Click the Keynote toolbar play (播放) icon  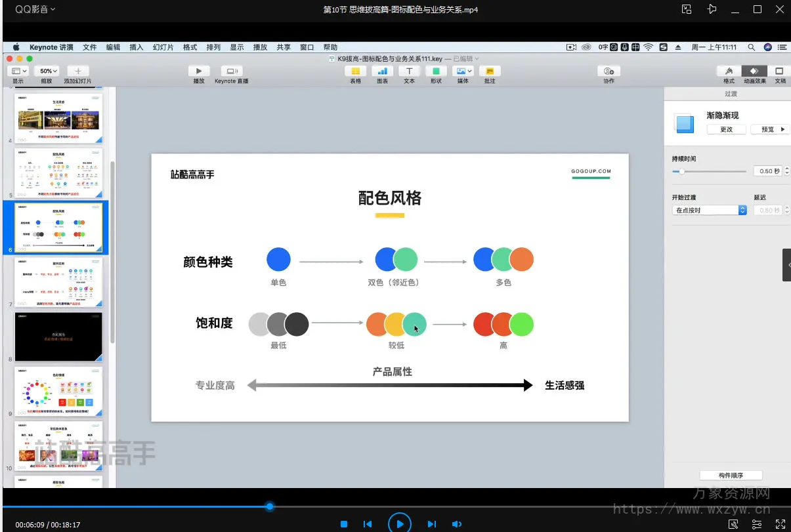point(198,72)
